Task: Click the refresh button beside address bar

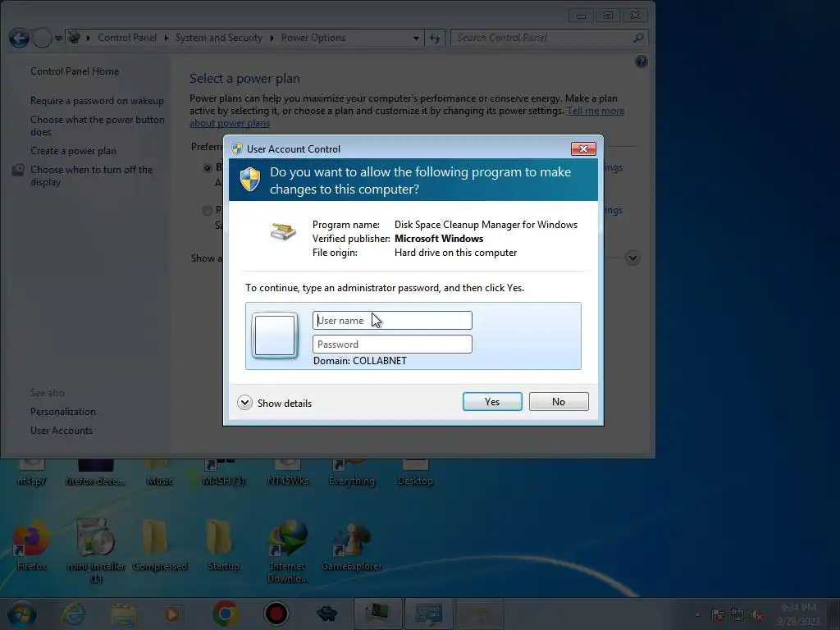Action: 435,38
